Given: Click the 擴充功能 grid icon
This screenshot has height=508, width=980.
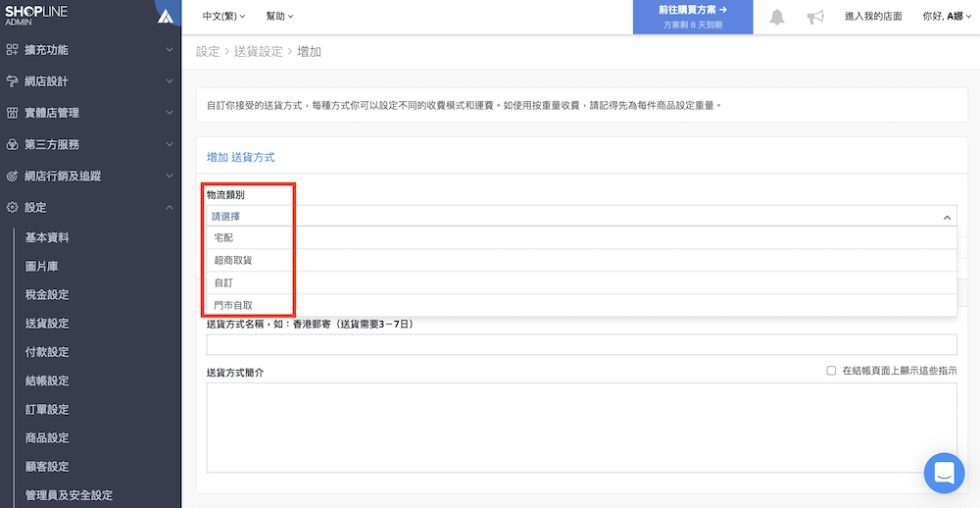Looking at the screenshot, I should click(12, 49).
